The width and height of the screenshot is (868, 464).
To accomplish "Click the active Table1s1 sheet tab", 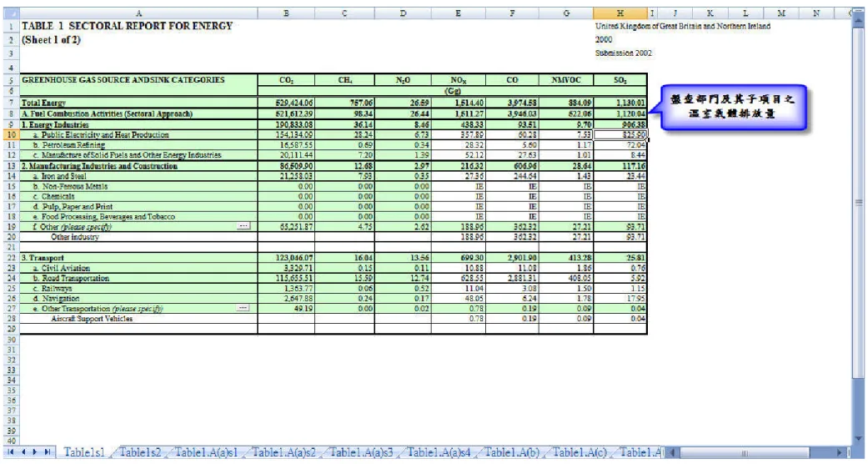I will click(x=83, y=452).
